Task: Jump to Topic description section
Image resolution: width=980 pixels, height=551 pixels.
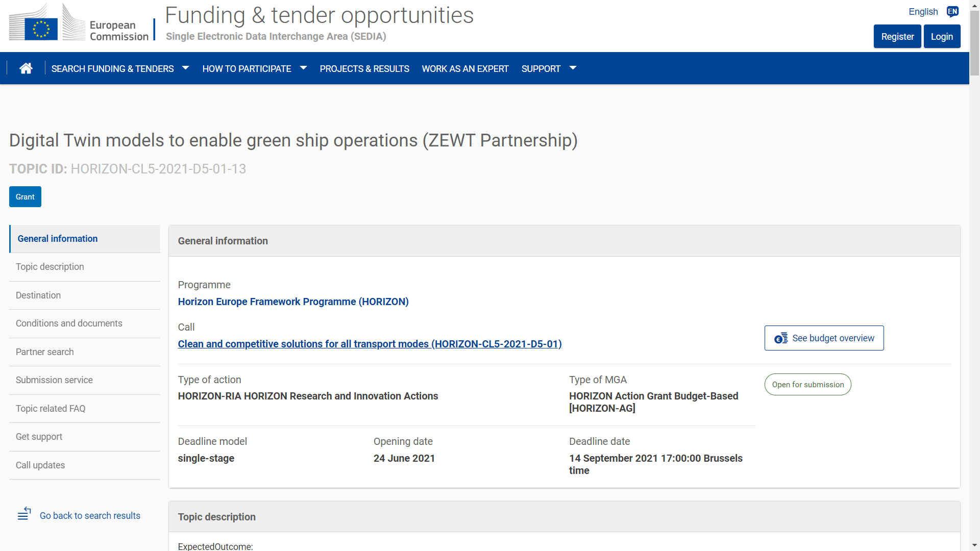Action: 85,267
